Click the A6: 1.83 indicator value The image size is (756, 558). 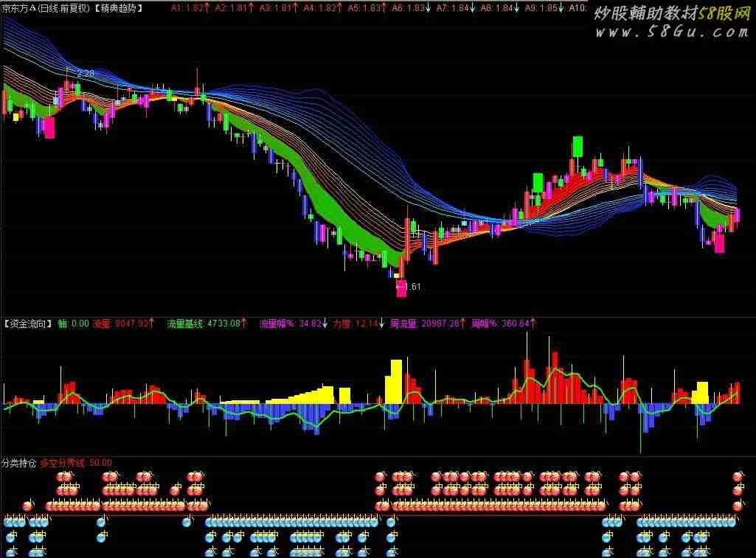[x=412, y=8]
